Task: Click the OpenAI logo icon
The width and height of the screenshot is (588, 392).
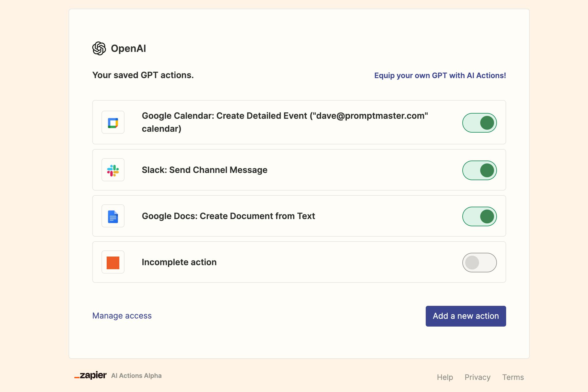Action: 99,48
